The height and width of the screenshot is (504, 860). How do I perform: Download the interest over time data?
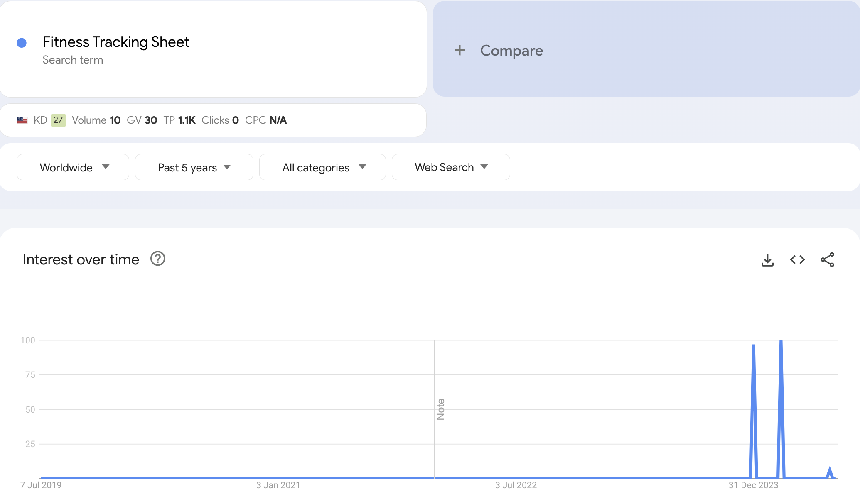click(767, 260)
